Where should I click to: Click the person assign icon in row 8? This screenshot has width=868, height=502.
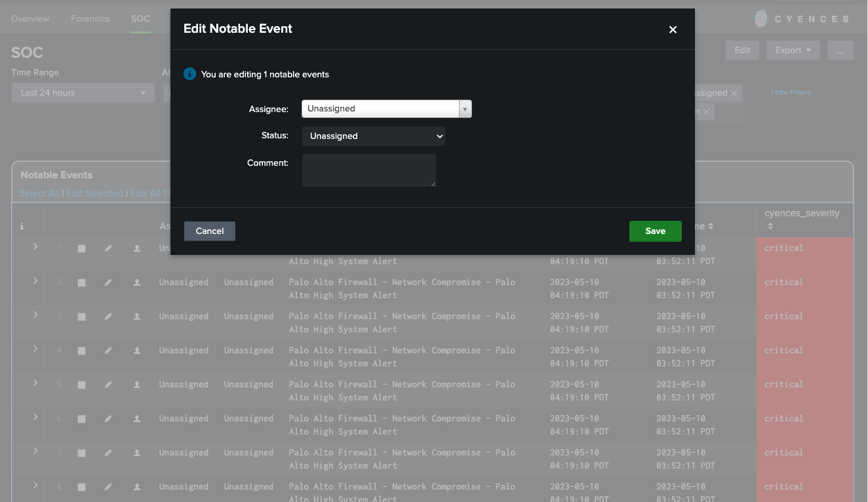(x=137, y=487)
